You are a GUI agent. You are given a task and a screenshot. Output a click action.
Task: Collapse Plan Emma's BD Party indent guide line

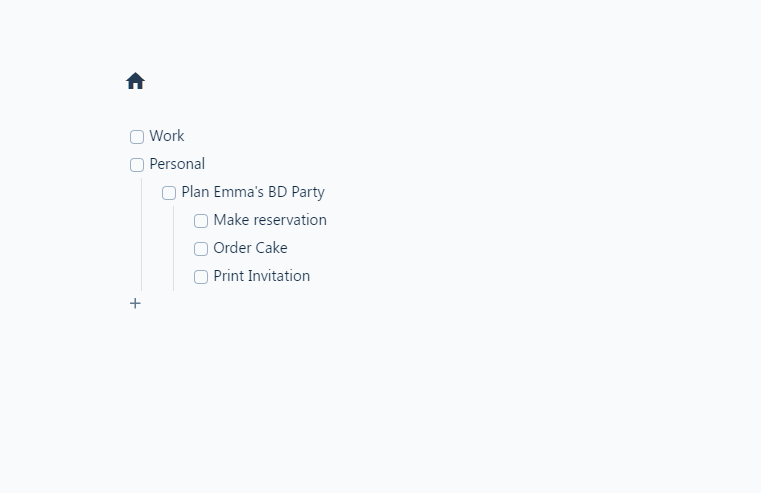pyautogui.click(x=173, y=248)
